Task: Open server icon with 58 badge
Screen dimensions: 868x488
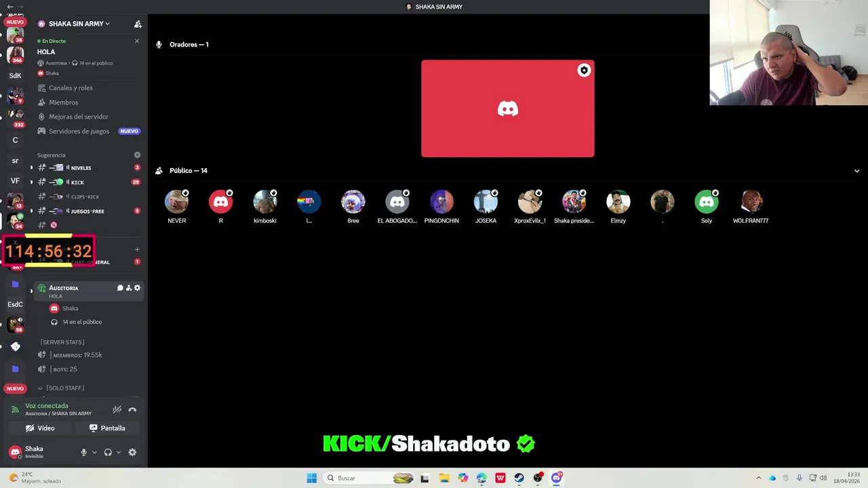Action: tap(15, 325)
